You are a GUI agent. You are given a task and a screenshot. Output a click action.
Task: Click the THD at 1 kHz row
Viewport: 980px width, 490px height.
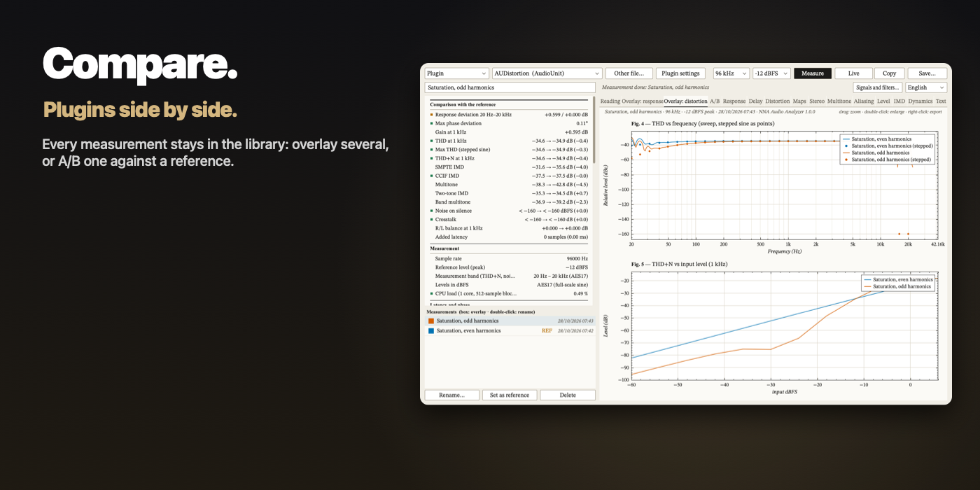tap(509, 141)
